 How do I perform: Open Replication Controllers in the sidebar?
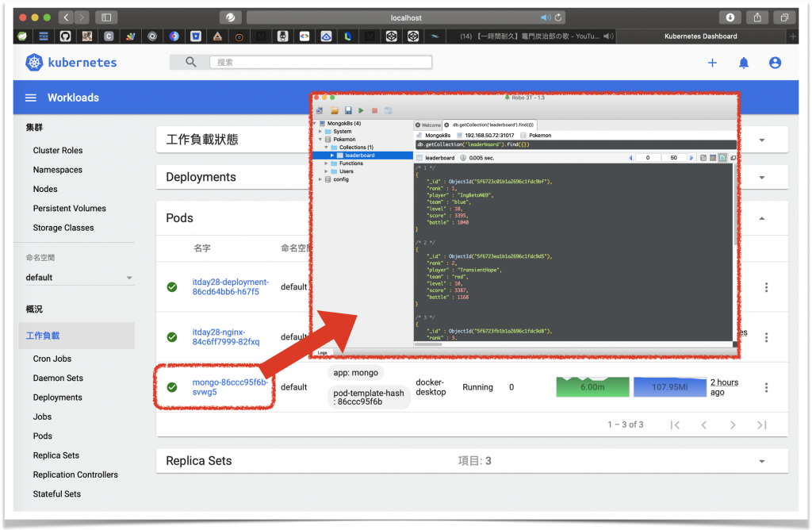(x=75, y=474)
